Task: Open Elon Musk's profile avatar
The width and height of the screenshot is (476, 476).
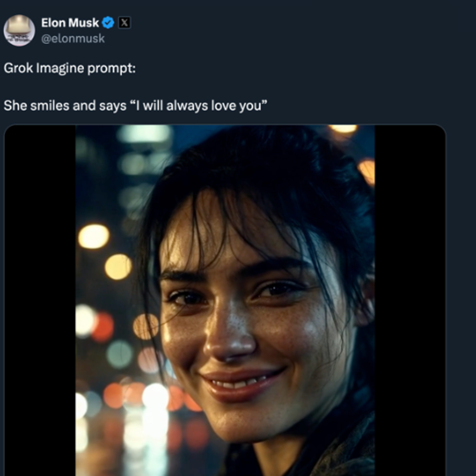Action: pos(19,31)
